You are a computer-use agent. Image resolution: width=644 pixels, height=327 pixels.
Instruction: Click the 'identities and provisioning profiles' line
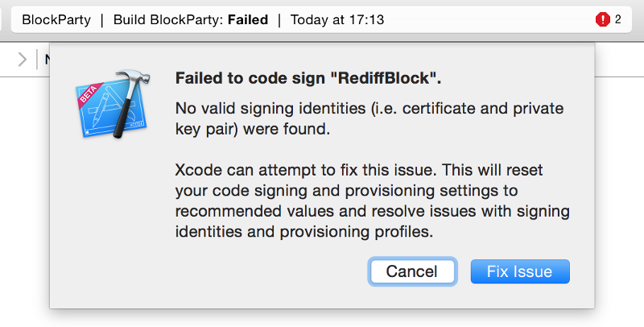(304, 232)
